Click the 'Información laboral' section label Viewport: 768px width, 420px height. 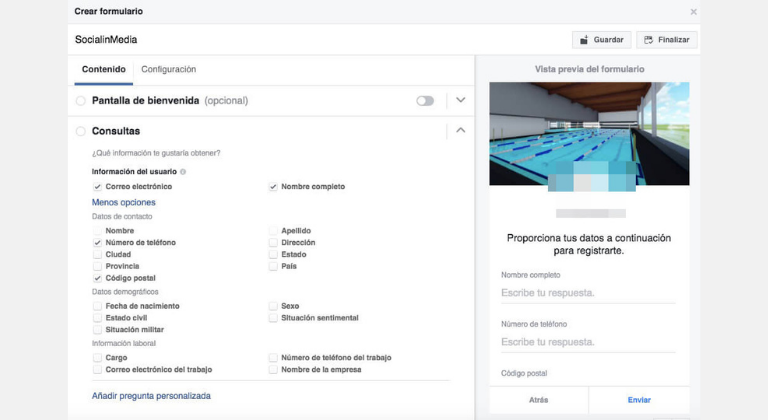pos(123,344)
